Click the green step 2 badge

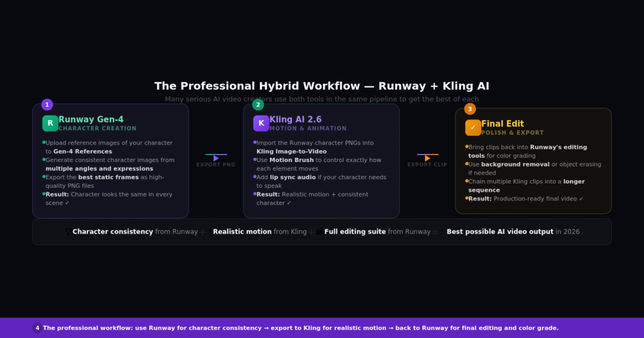[x=258, y=104]
